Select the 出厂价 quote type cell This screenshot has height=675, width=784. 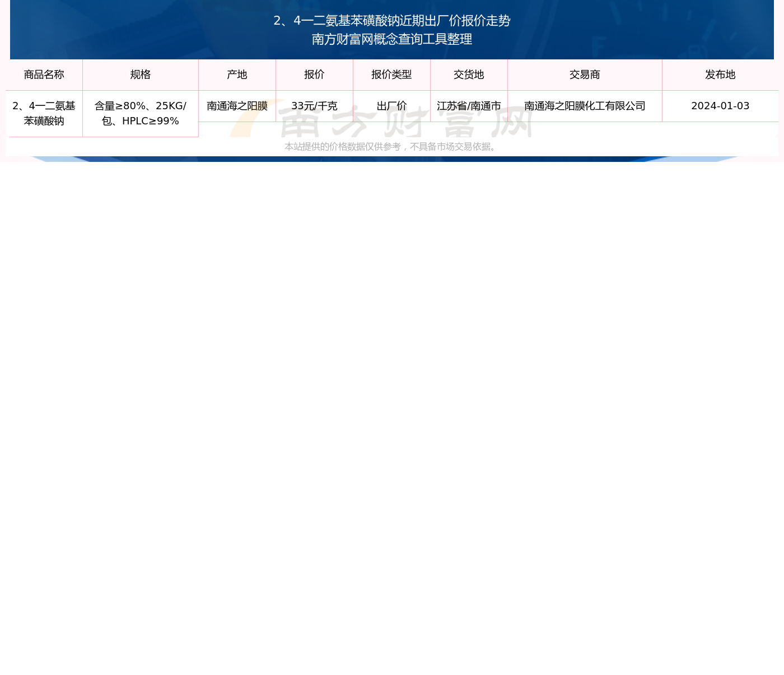[392, 106]
